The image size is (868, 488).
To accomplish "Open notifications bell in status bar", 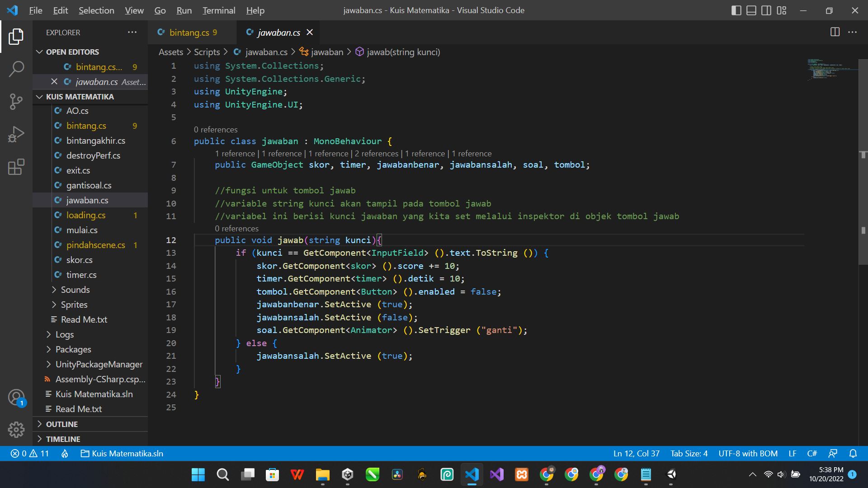I will pyautogui.click(x=853, y=453).
